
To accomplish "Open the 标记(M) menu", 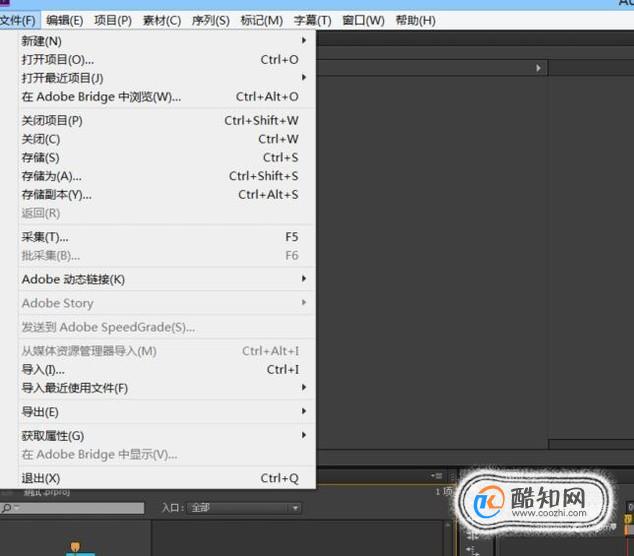I will pyautogui.click(x=262, y=20).
